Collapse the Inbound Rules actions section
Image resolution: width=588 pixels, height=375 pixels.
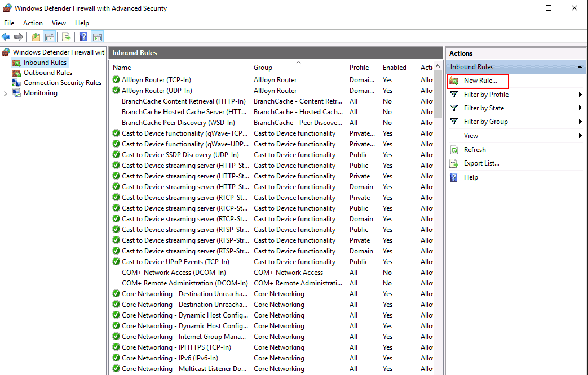coord(580,67)
